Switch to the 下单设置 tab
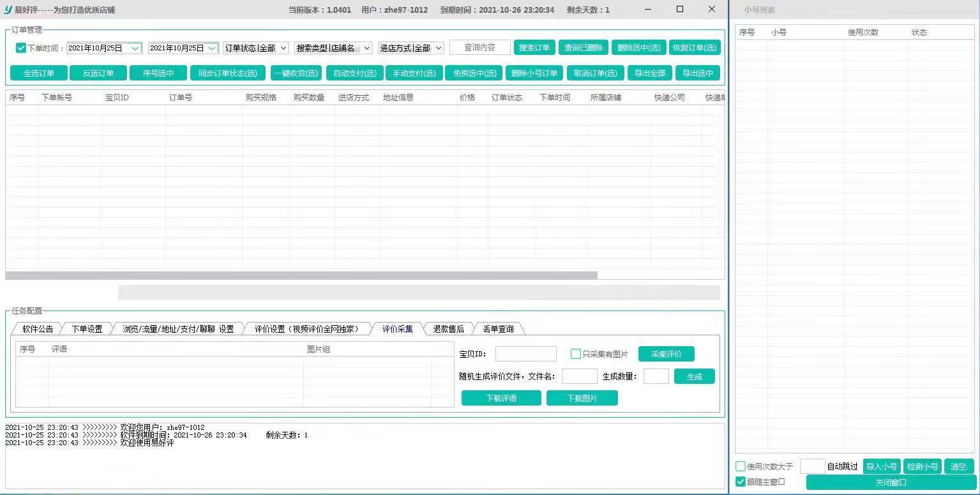Image resolution: width=980 pixels, height=495 pixels. click(x=87, y=329)
